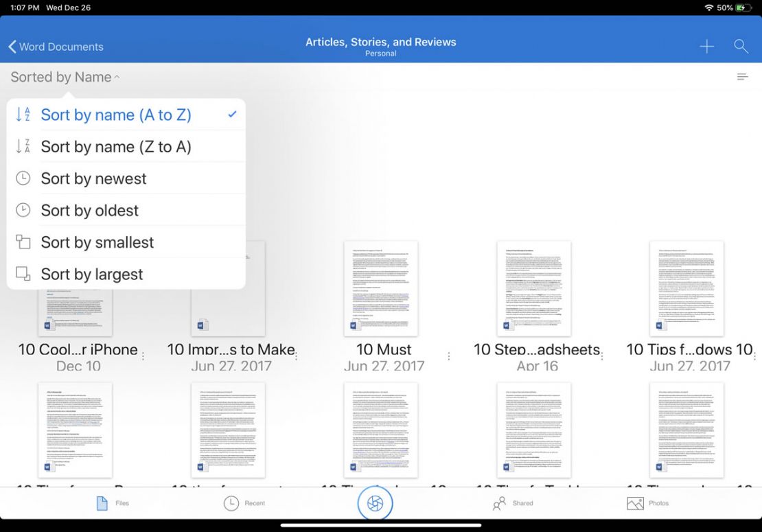Open search with the magnifying glass icon
The image size is (762, 532).
coord(741,46)
